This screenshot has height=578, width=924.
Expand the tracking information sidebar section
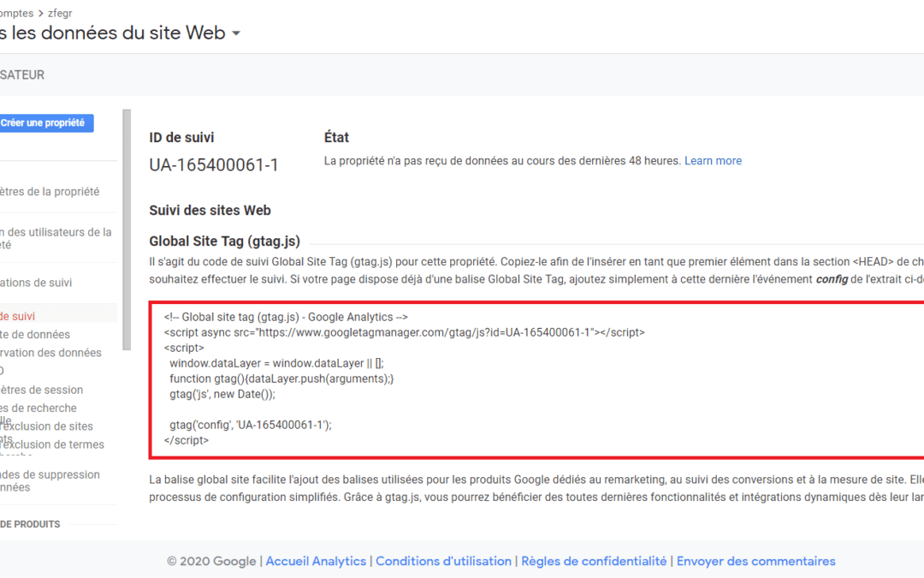pyautogui.click(x=37, y=283)
